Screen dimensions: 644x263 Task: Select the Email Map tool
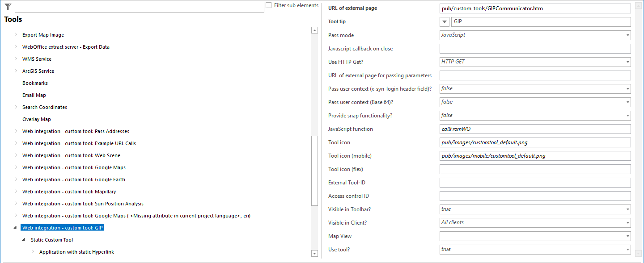pos(34,95)
